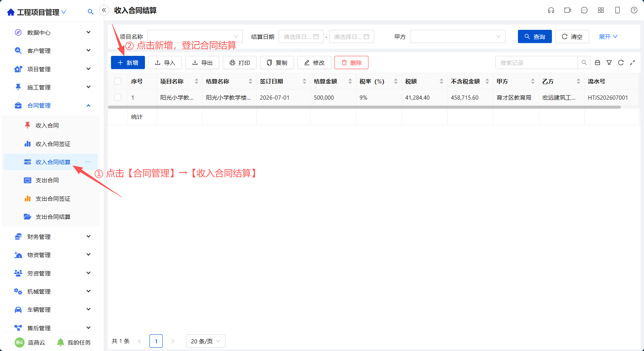Open the 项目名称 filter dropdown
Image resolution: width=644 pixels, height=351 pixels.
195,37
